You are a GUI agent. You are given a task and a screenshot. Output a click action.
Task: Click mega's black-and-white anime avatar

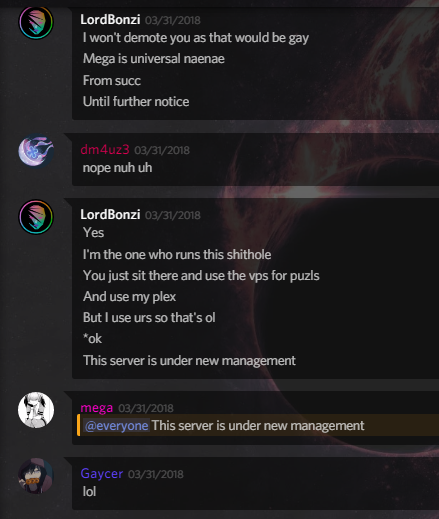pyautogui.click(x=36, y=410)
